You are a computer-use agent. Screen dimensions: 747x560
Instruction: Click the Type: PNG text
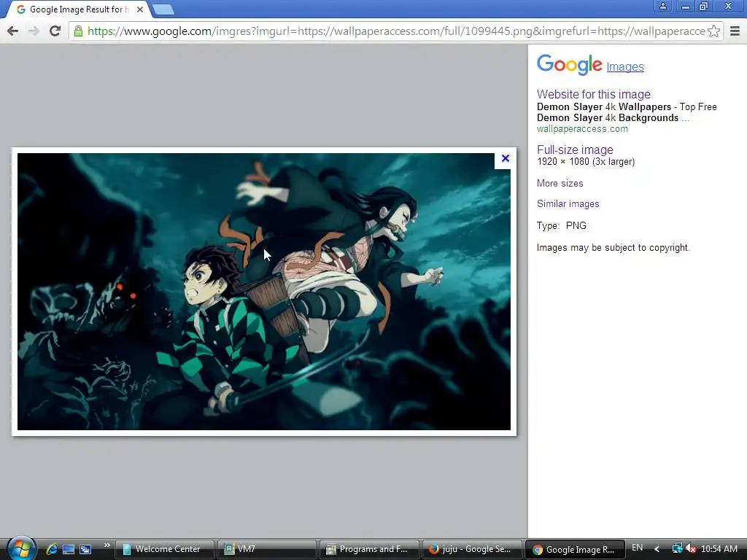coord(561,226)
